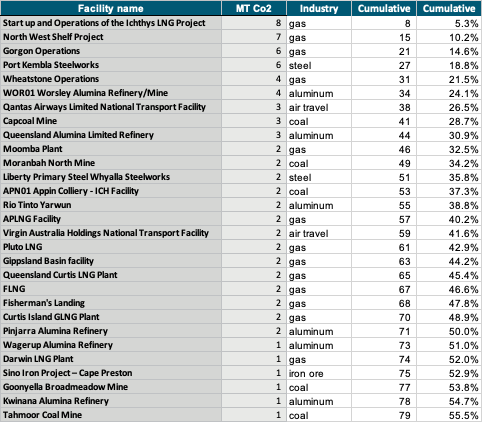Click the Port Kembla Steelworks cell
The height and width of the screenshot is (422, 482).
coord(111,65)
